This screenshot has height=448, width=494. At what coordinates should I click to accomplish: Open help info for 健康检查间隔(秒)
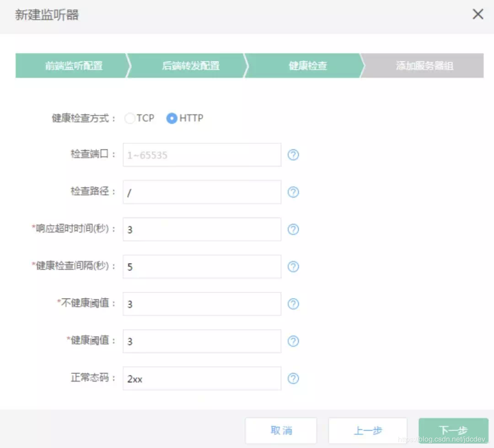click(293, 267)
